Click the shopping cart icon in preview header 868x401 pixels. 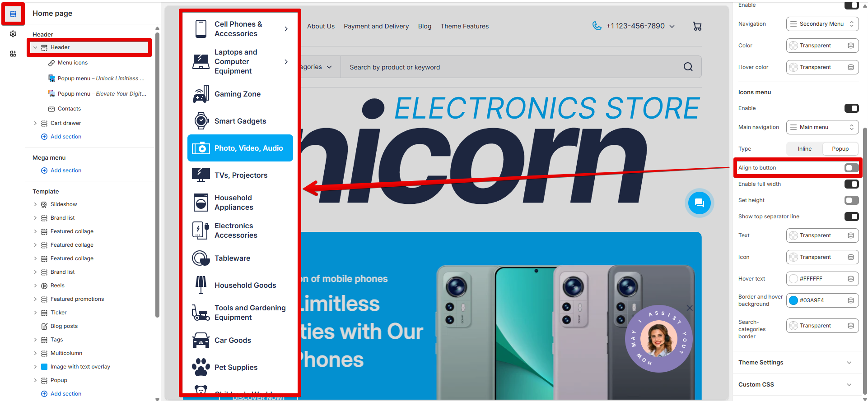coord(697,26)
